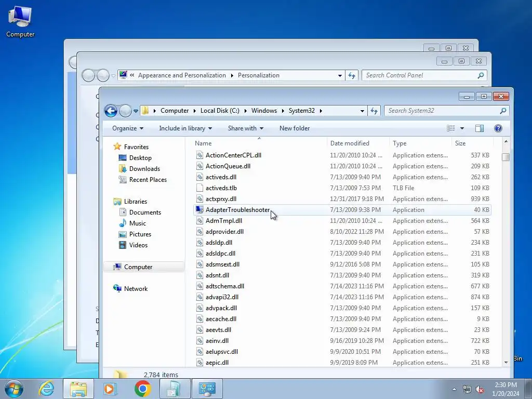Image resolution: width=532 pixels, height=399 pixels.
Task: Open Pictures library in the navigation pane
Action: click(x=140, y=234)
